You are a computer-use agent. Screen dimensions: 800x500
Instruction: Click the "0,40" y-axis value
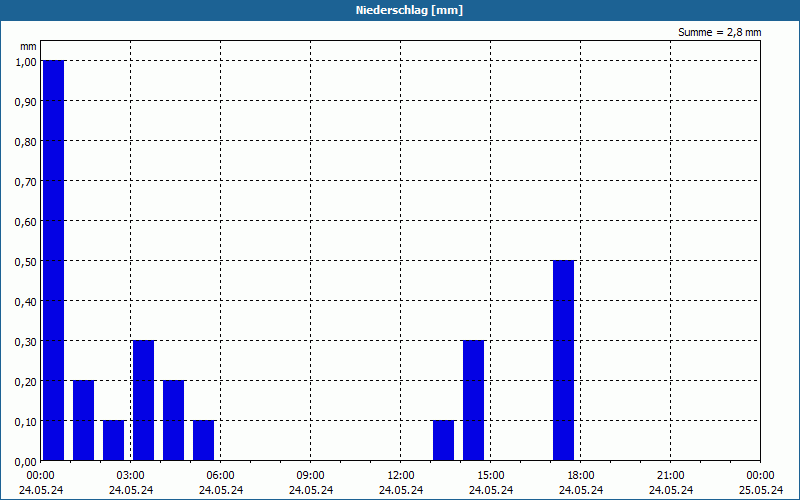pyautogui.click(x=26, y=302)
